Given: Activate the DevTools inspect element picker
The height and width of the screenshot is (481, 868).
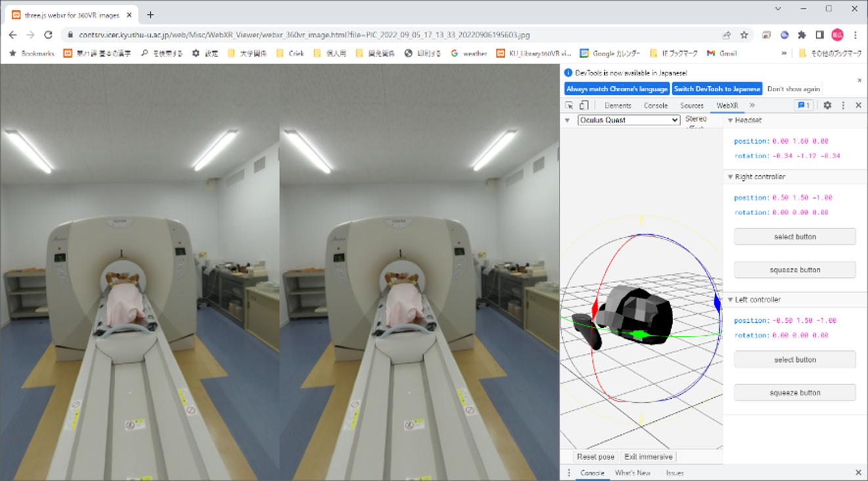Looking at the screenshot, I should [x=569, y=106].
